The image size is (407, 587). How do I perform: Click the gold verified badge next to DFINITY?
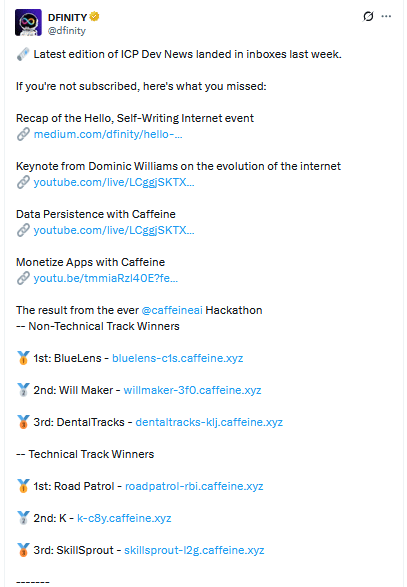tap(94, 17)
